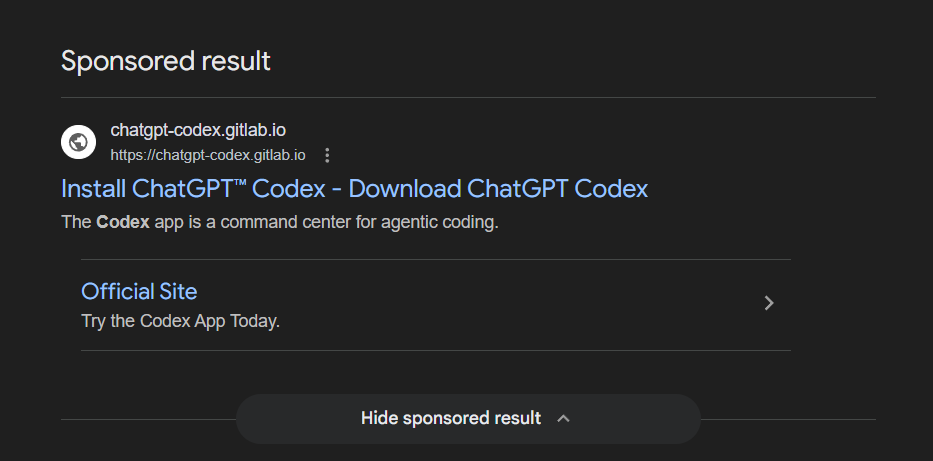933x461 pixels.
Task: Click the https://chatgpt-codex.gitlab.io URL text
Action: click(x=208, y=155)
